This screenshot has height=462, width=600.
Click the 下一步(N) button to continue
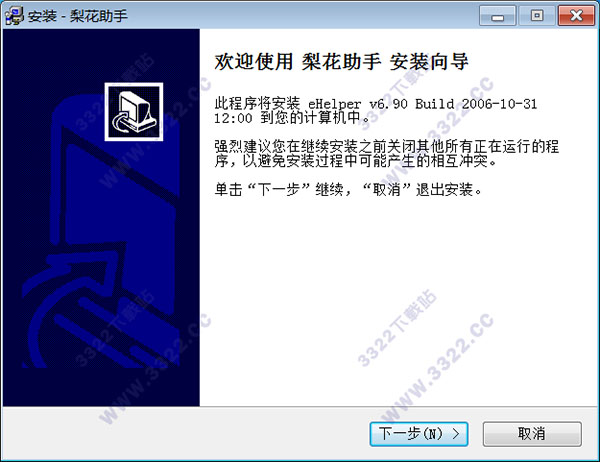419,434
